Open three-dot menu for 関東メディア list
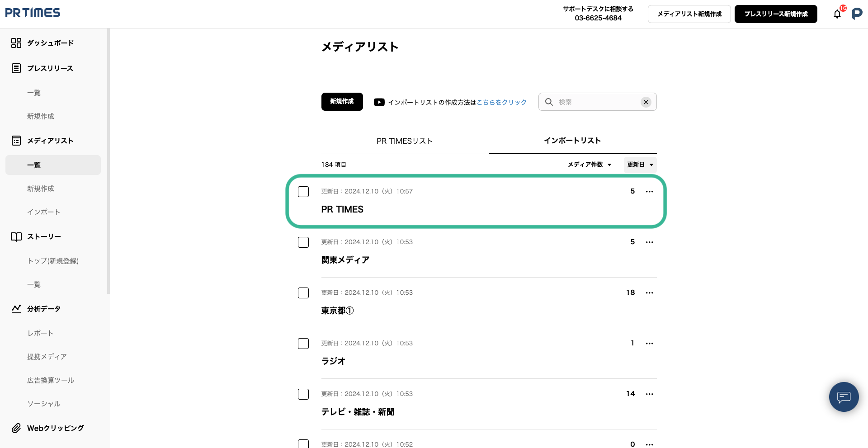This screenshot has width=868, height=448. pos(650,242)
